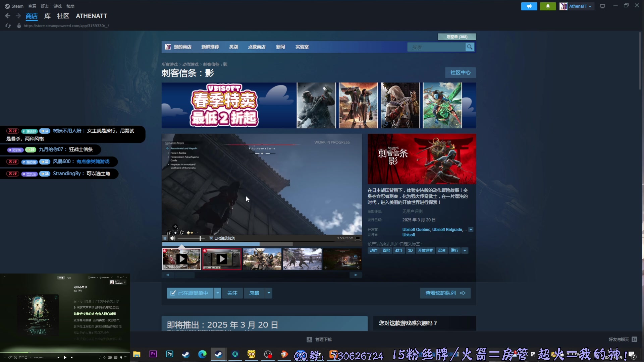Go to previous track in music player
Screen dimensions: 644x362
click(x=58, y=357)
